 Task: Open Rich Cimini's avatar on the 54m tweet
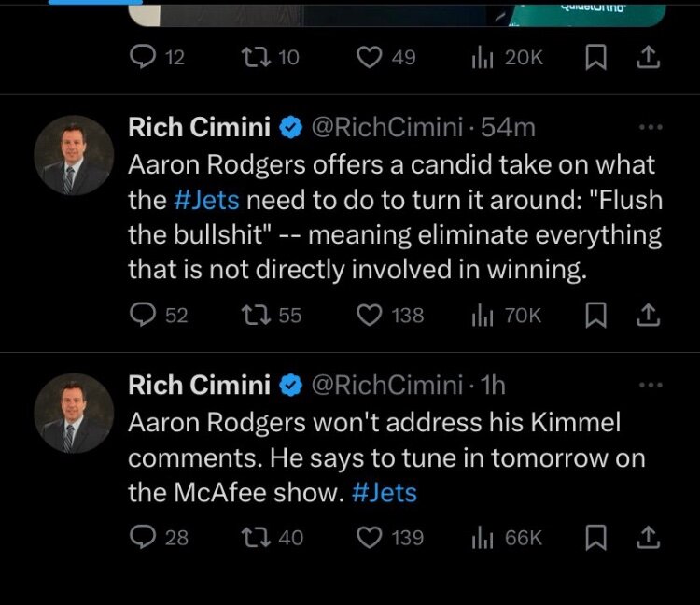74,155
